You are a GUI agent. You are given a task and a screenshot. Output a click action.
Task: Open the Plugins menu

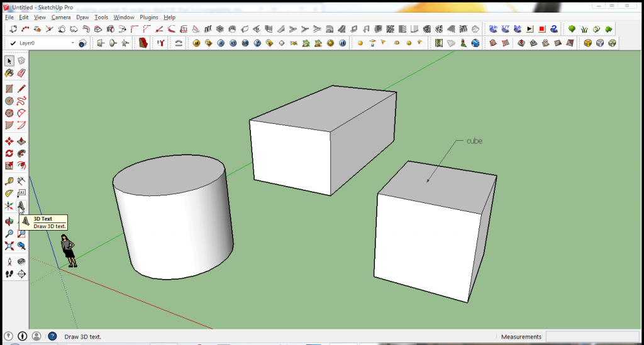point(148,17)
